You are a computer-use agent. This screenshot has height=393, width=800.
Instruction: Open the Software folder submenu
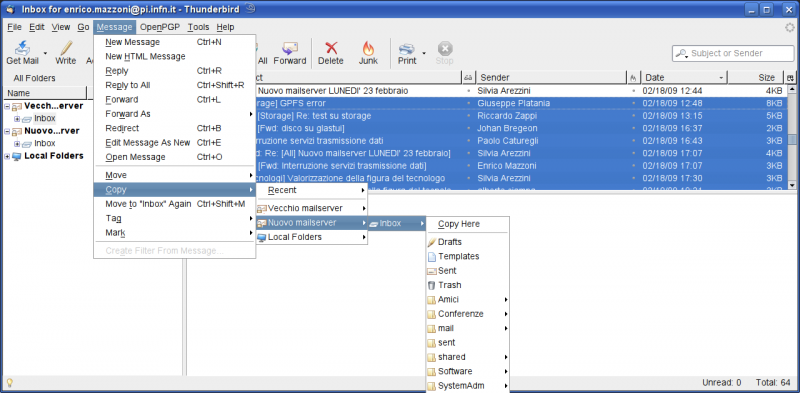[x=467, y=371]
